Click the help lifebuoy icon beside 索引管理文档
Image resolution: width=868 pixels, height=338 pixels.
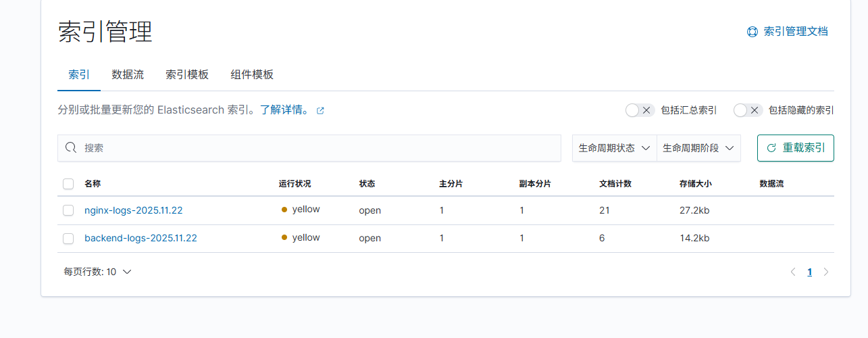(x=752, y=32)
